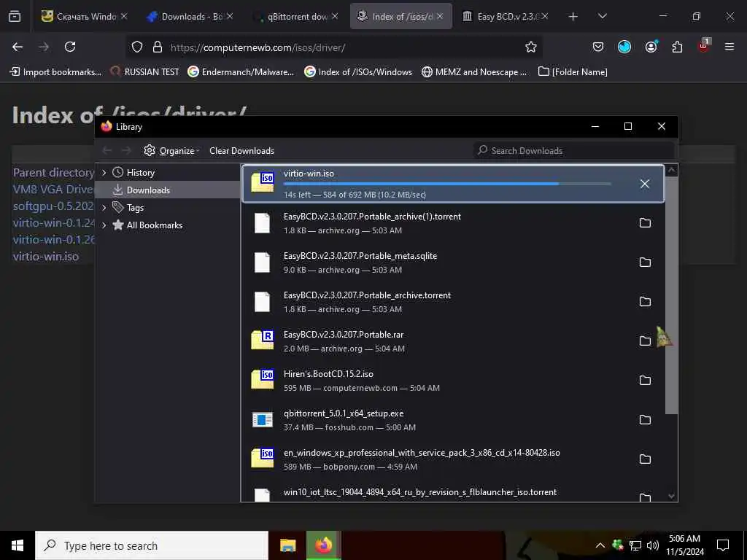Switch to the qBittorrent download tab

coord(296,16)
